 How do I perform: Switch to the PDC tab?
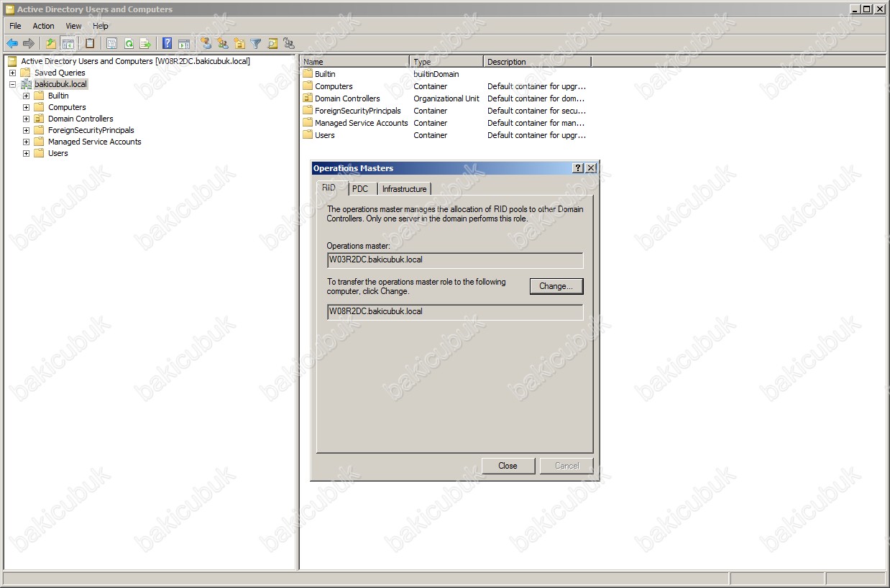coord(360,189)
